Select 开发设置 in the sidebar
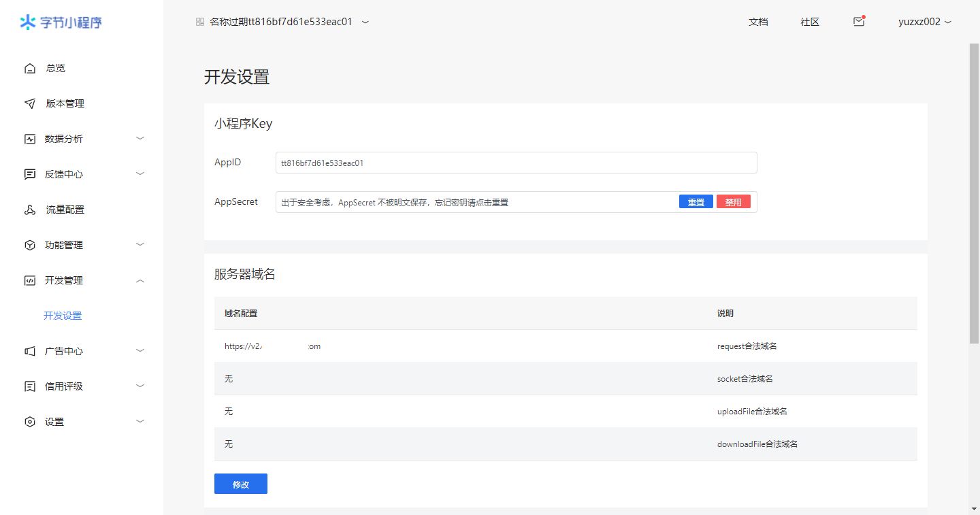The image size is (980, 515). point(63,316)
